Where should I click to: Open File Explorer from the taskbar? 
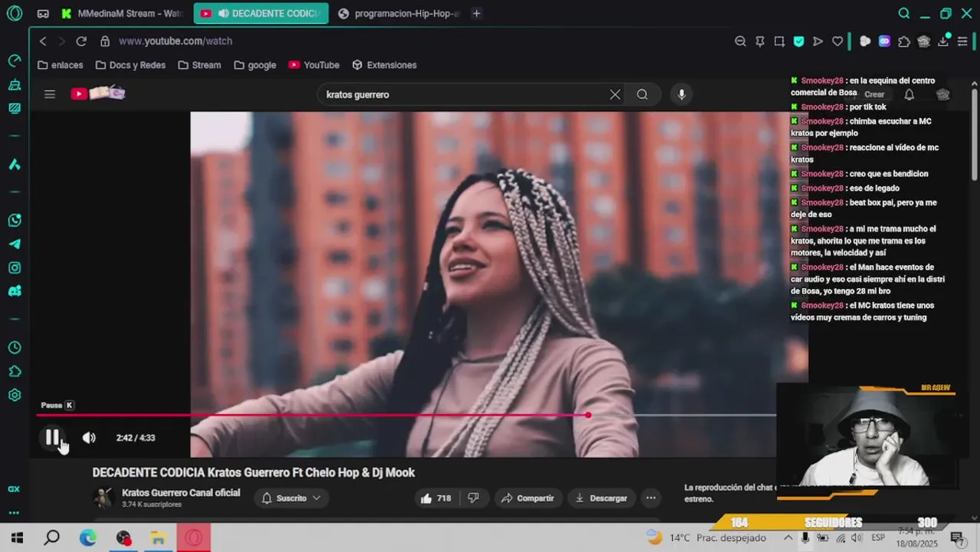158,537
